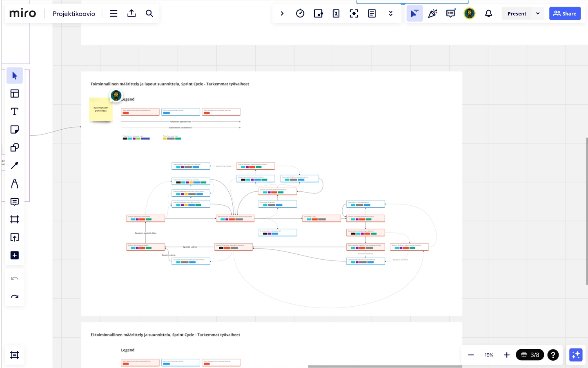The height and width of the screenshot is (368, 588).
Task: Open the timer tool
Action: click(300, 13)
